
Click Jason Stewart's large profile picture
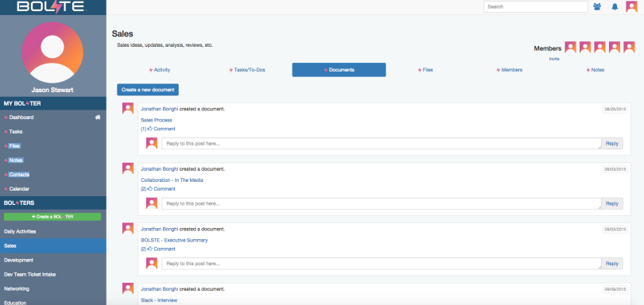(x=52, y=52)
